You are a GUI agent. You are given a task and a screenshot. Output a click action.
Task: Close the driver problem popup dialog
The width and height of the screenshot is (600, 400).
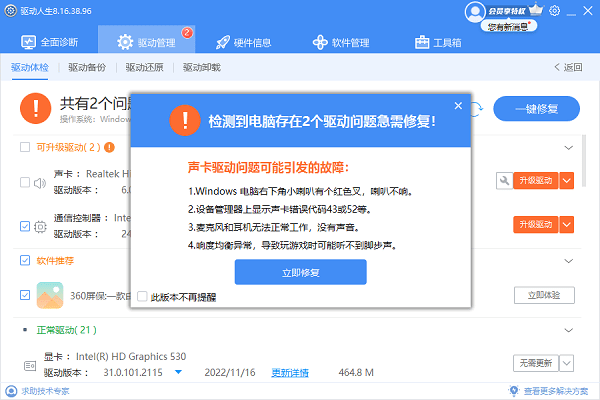tap(458, 105)
